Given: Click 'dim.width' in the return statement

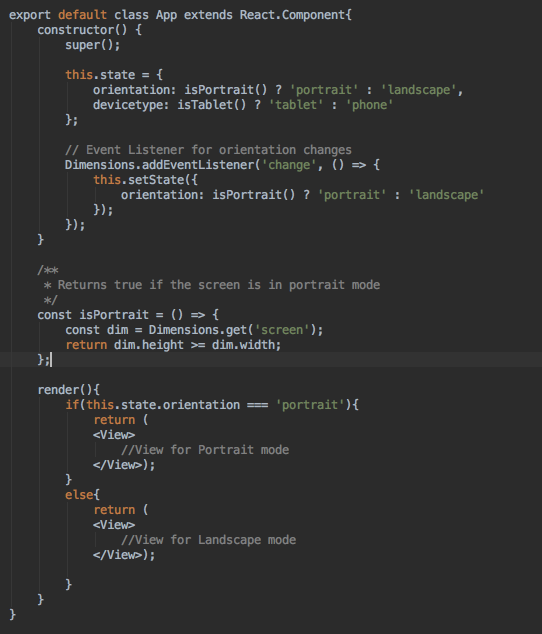Looking at the screenshot, I should 243,344.
